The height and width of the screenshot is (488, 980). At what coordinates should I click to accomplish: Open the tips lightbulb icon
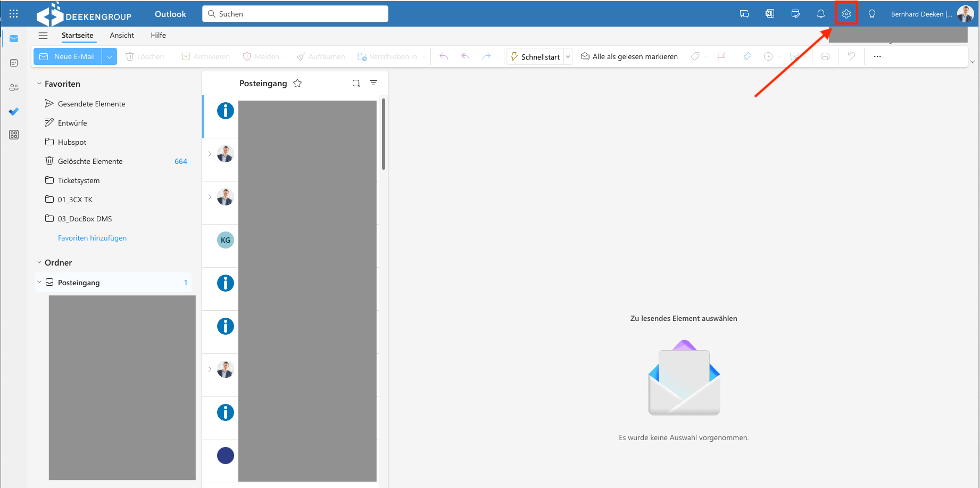click(872, 14)
